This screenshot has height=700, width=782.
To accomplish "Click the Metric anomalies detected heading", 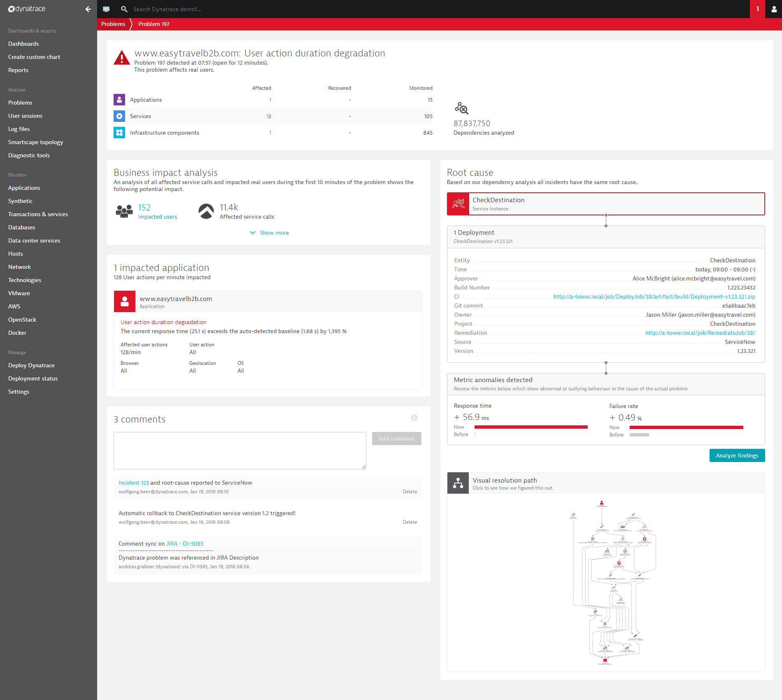I will click(493, 380).
